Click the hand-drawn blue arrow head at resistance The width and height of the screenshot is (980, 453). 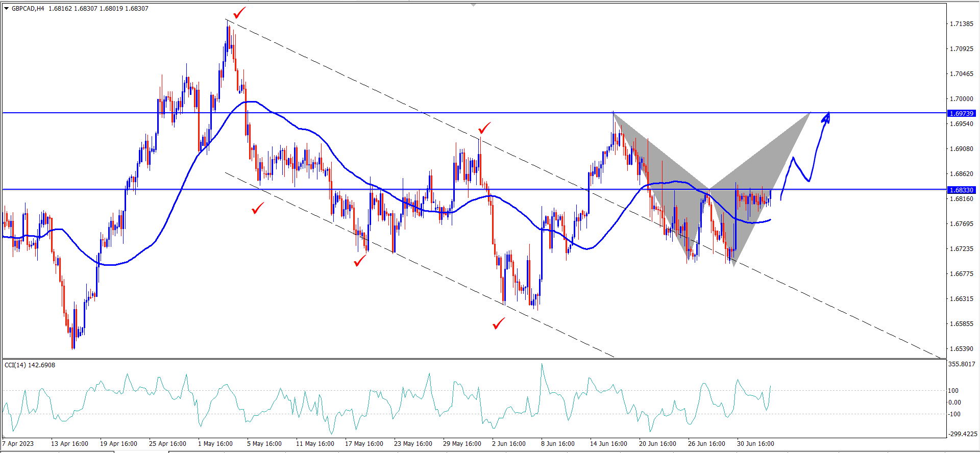[x=826, y=118]
